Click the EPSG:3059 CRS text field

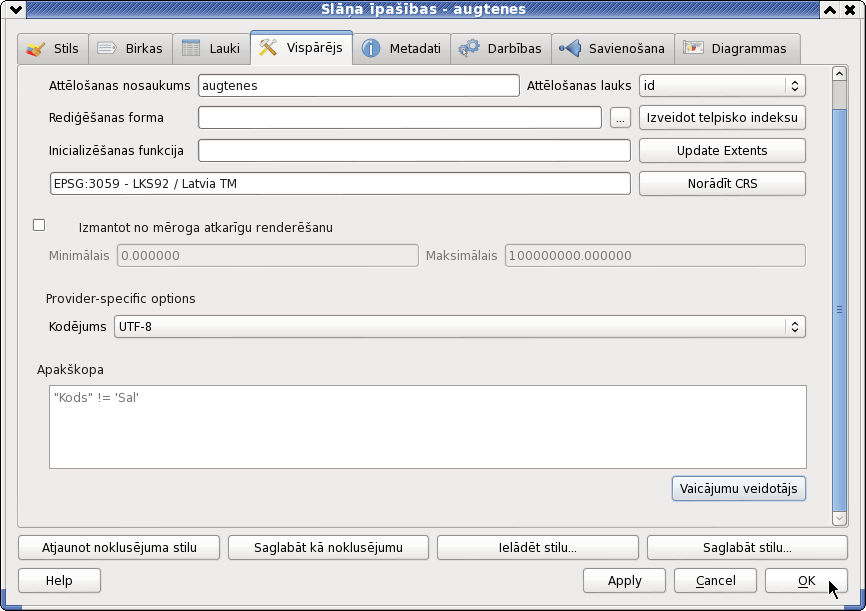click(340, 183)
